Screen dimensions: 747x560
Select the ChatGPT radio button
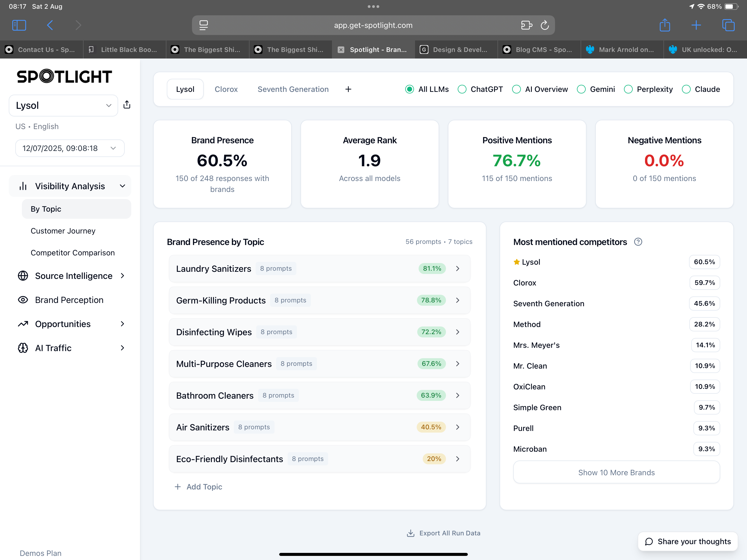point(462,89)
